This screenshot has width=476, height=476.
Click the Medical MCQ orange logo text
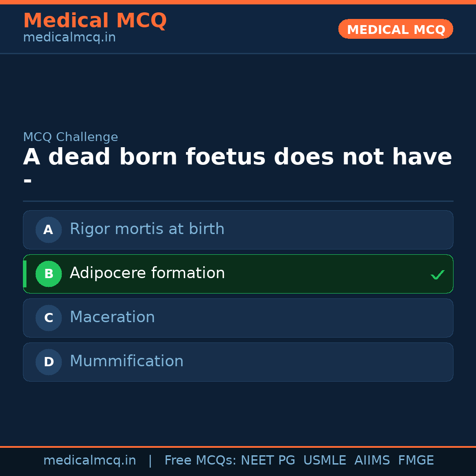coord(95,20)
